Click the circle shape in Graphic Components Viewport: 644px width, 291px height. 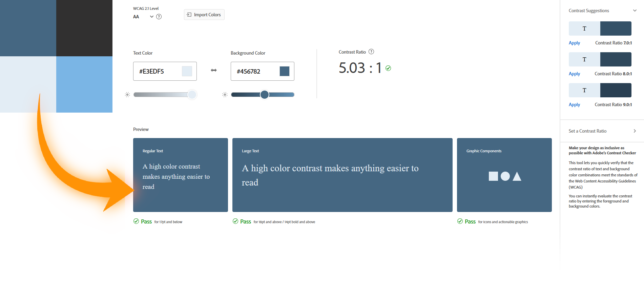pos(505,176)
